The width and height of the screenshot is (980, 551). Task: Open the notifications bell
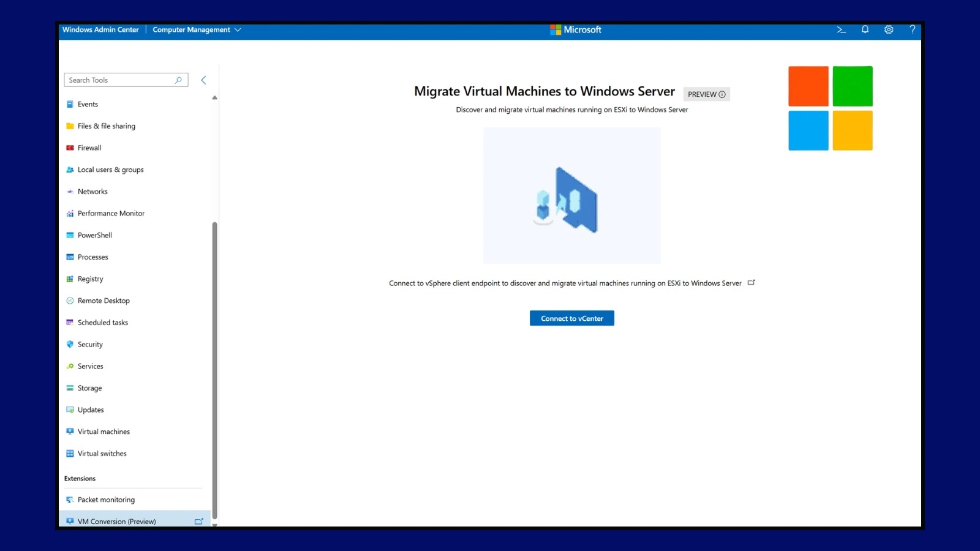864,29
